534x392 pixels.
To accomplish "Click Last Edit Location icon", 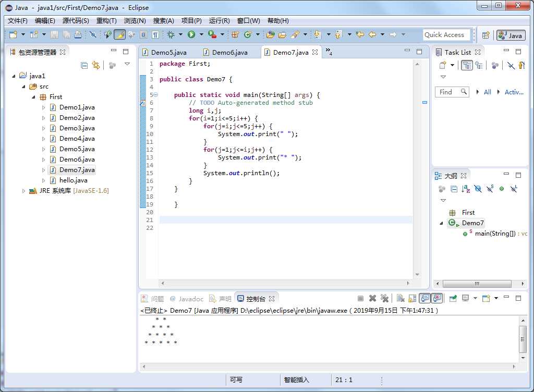I will tap(360, 34).
